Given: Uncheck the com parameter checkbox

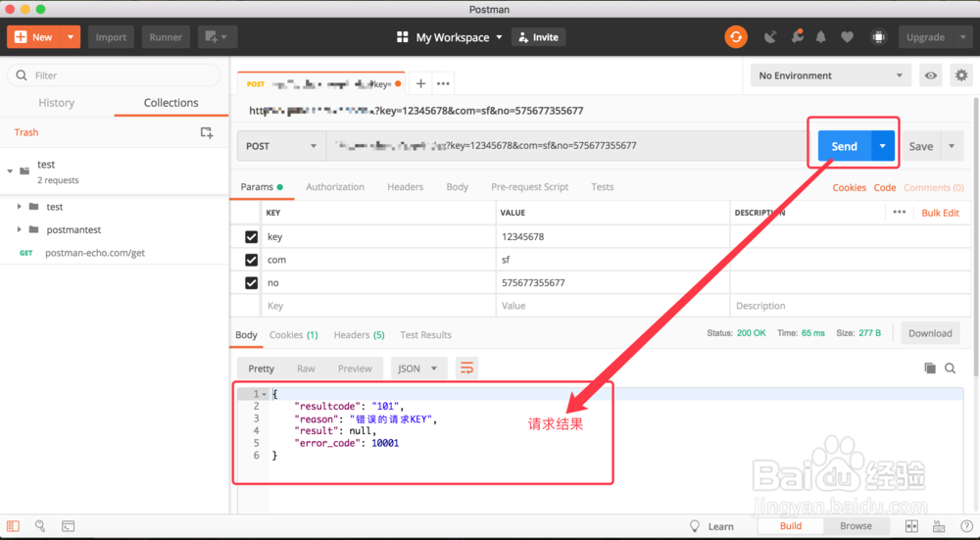Looking at the screenshot, I should [x=251, y=260].
